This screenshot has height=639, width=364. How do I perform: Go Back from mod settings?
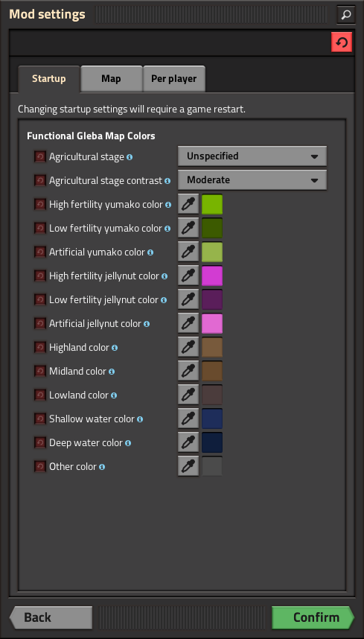point(51,617)
